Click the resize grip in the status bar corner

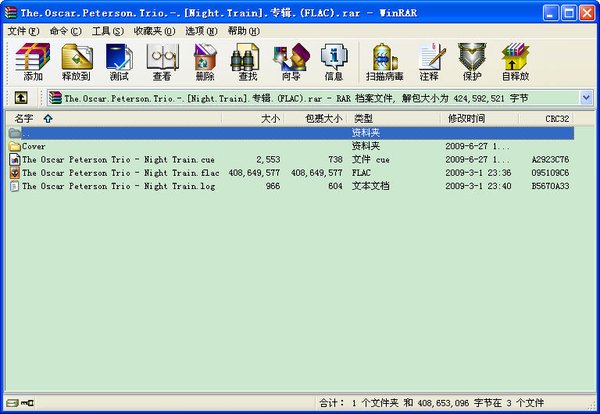pyautogui.click(x=592, y=405)
